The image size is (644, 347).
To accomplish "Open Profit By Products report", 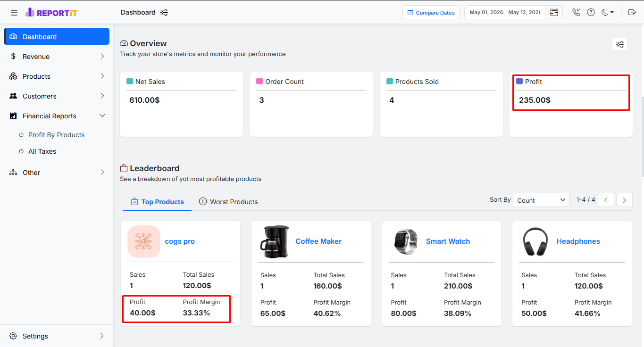I will [x=56, y=135].
